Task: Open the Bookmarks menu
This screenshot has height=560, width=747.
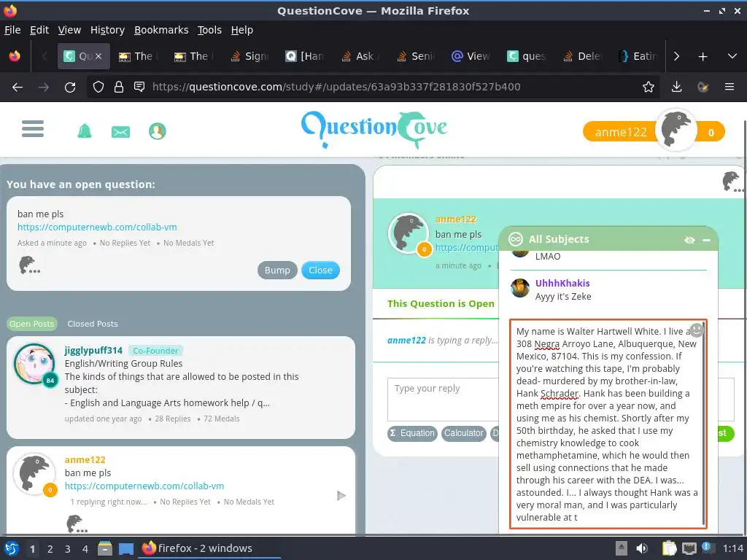Action: [x=161, y=30]
